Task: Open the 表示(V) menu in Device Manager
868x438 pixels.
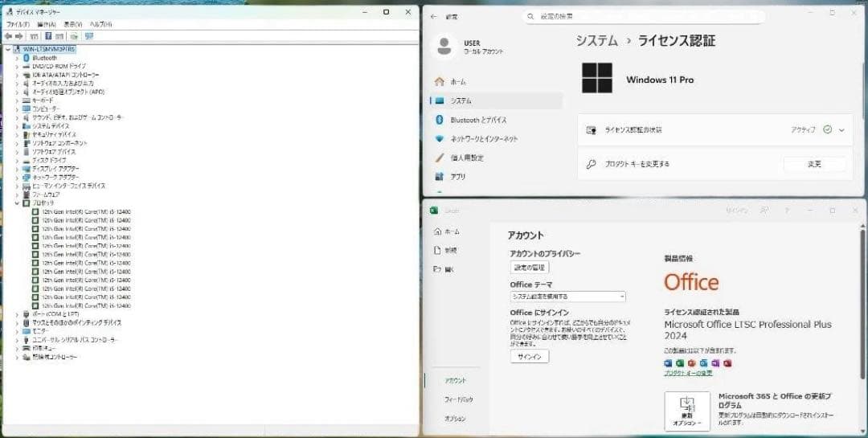Action: click(x=72, y=24)
